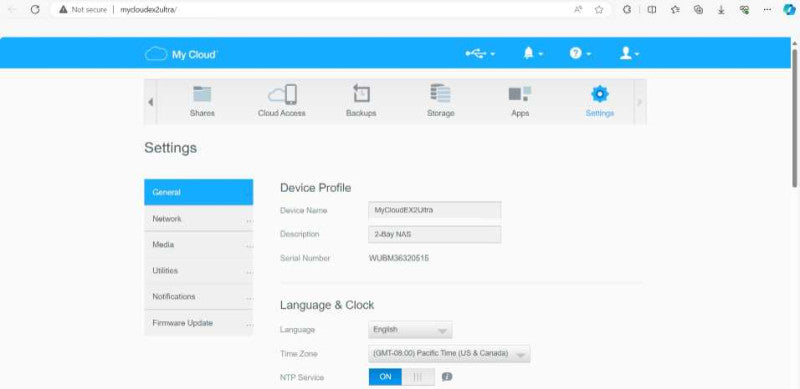The width and height of the screenshot is (800, 389).
Task: Open browser favorites list icon
Action: pyautogui.click(x=675, y=10)
